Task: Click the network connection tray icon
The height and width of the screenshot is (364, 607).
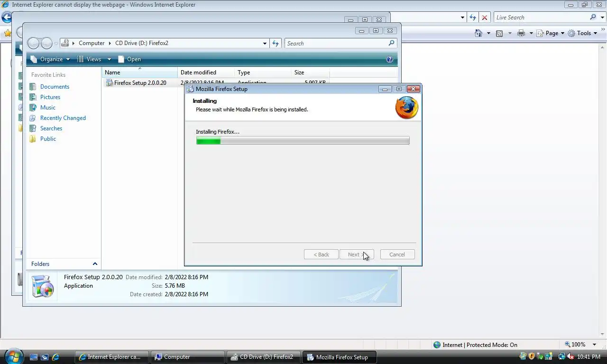Action: (561, 356)
